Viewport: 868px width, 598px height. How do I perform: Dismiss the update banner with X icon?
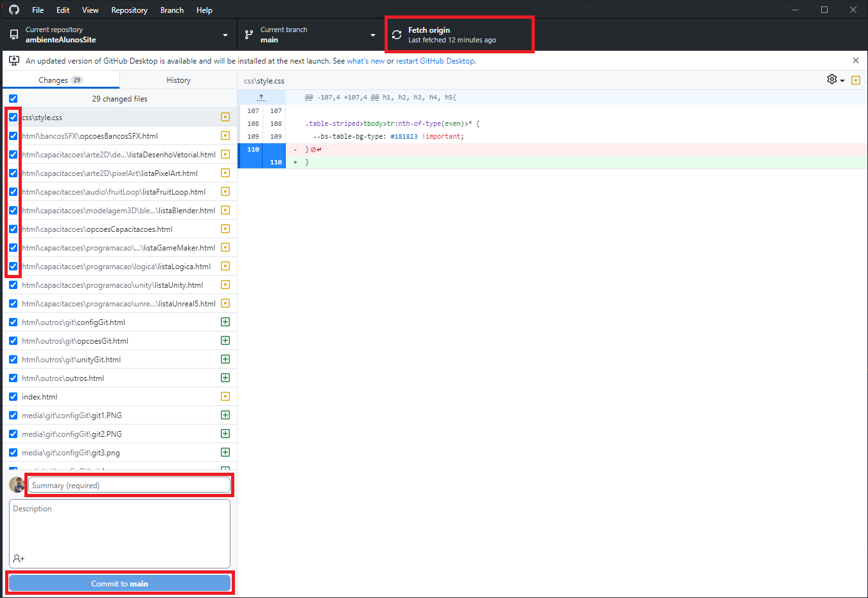(x=855, y=60)
